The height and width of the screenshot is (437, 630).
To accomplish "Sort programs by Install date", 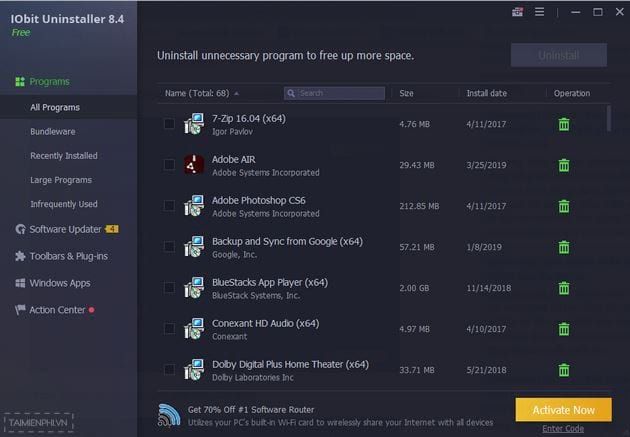I will point(487,93).
